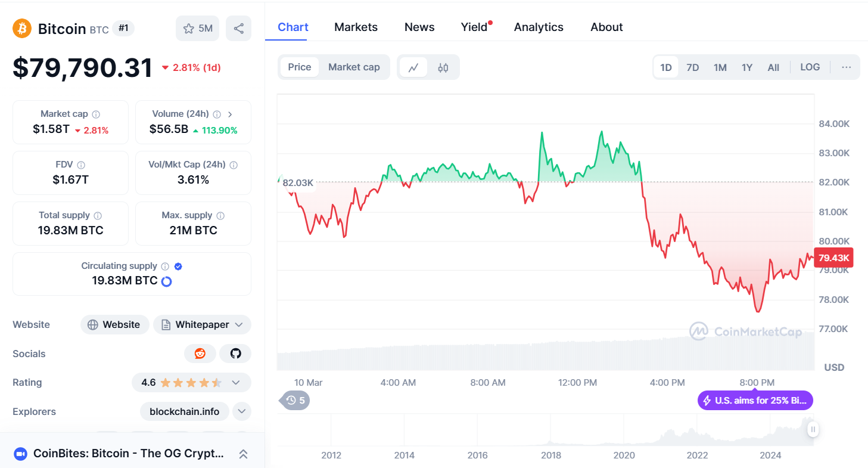Select All time range
This screenshot has width=868, height=468.
(x=773, y=67)
